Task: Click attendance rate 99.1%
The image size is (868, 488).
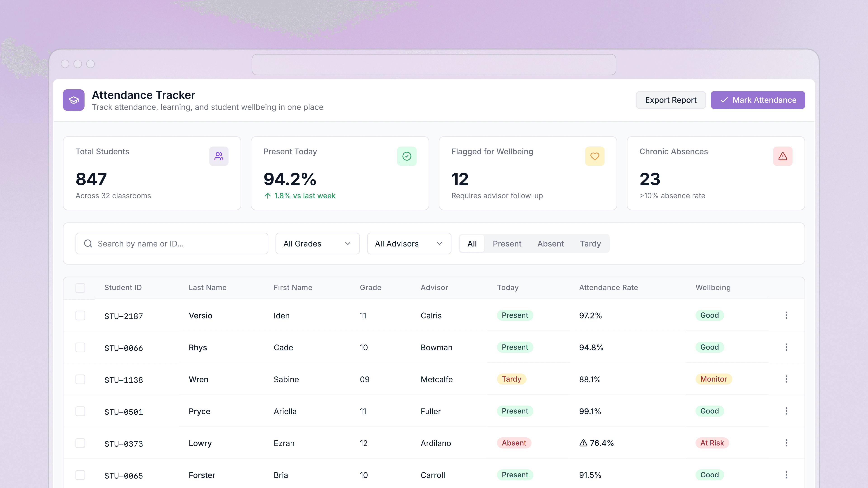Action: pos(590,411)
